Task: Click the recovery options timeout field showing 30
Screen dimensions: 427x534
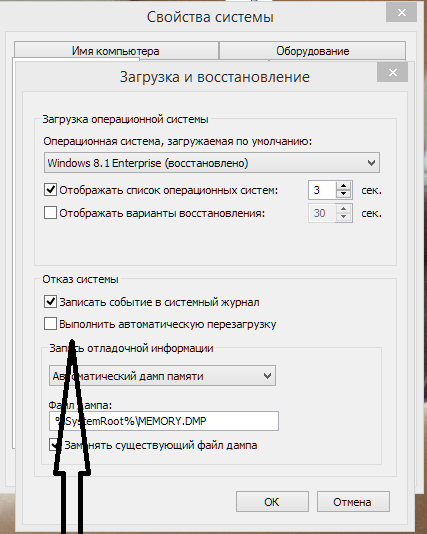Action: tap(322, 213)
